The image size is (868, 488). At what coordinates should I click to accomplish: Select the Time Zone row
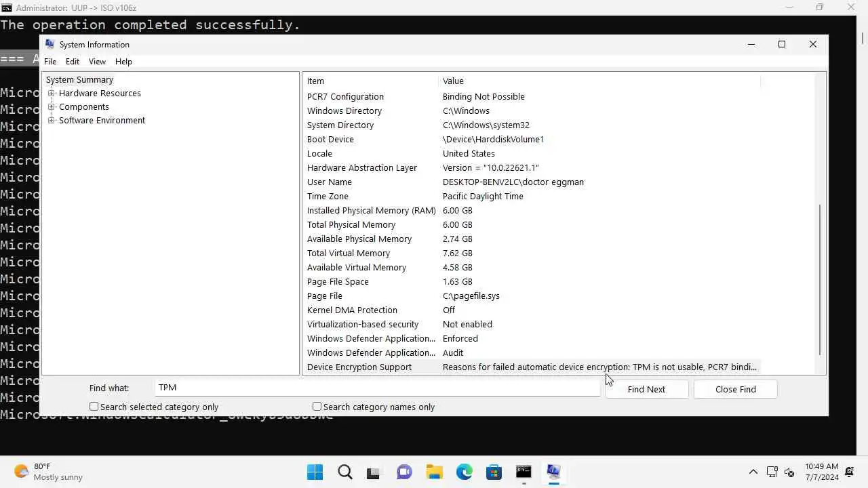pyautogui.click(x=532, y=197)
